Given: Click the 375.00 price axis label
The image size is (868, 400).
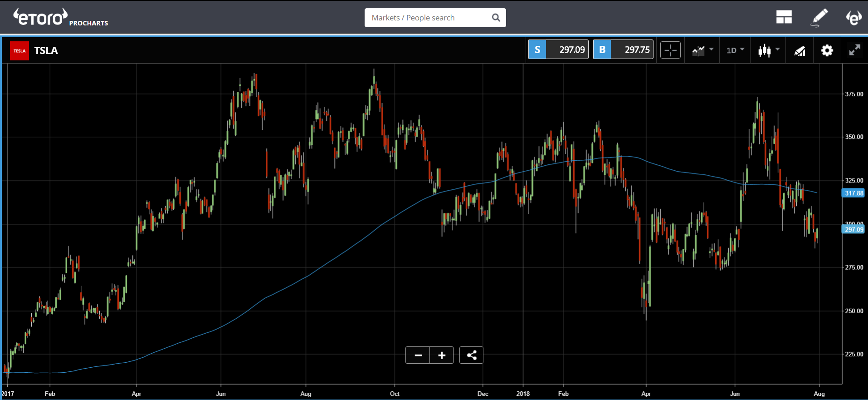Looking at the screenshot, I should (854, 94).
